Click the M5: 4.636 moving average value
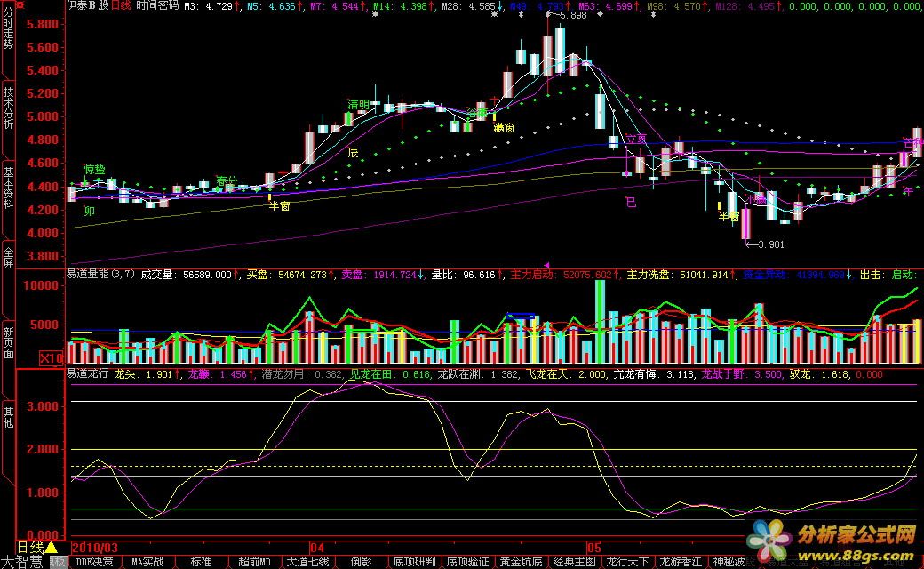924x569 pixels. tap(275, 6)
